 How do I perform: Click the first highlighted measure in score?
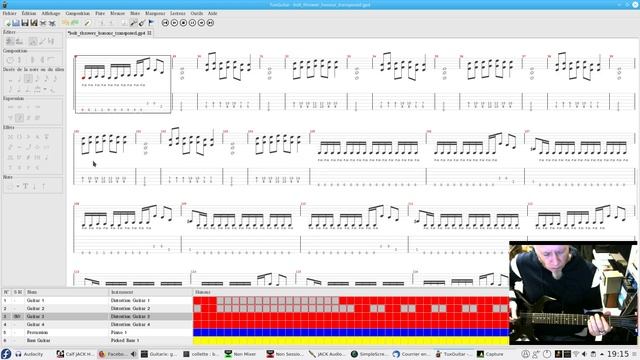[x=123, y=84]
